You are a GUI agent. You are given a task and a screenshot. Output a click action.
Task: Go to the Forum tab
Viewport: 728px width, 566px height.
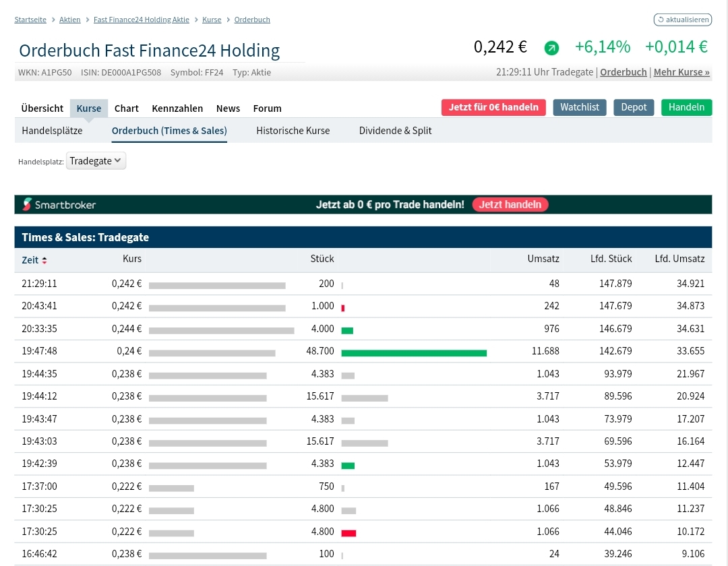268,108
